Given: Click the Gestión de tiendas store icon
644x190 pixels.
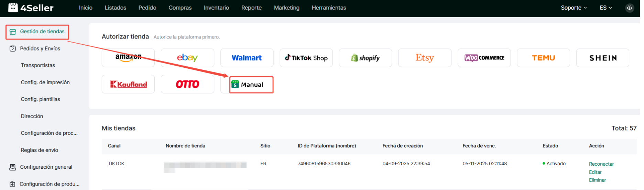Looking at the screenshot, I should [x=13, y=32].
